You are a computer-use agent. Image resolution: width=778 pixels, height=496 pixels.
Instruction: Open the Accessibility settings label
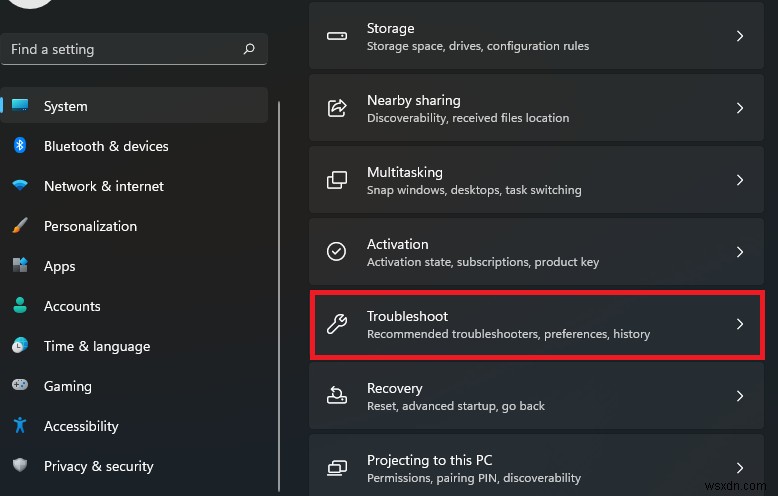[81, 426]
